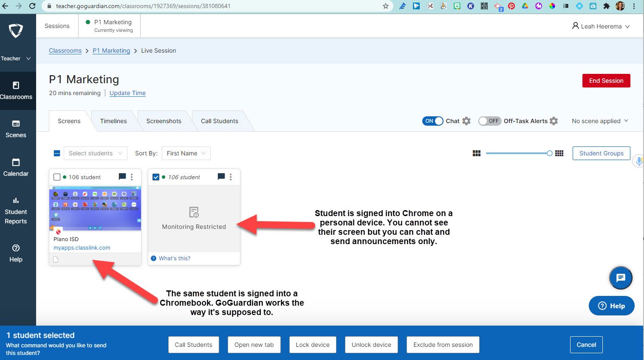Check the Plano ISD student card checkbox

click(57, 177)
